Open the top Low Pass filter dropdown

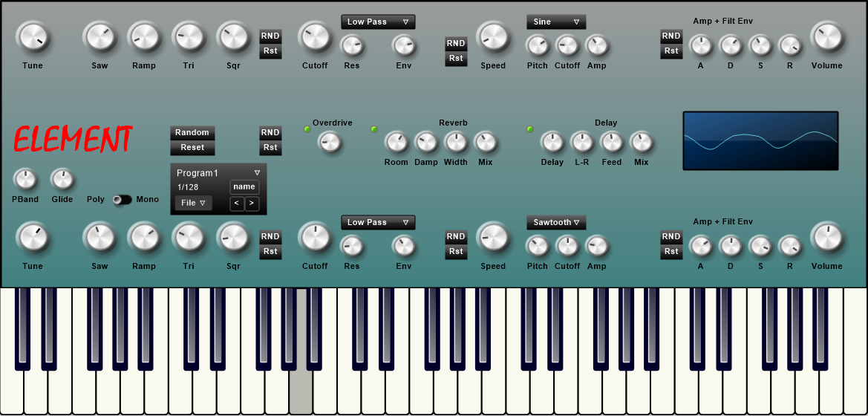pos(378,22)
